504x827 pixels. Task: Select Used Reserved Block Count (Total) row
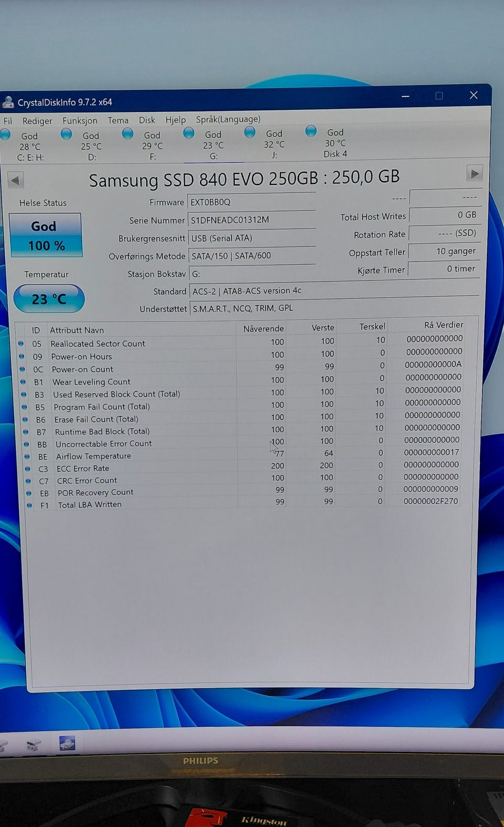point(241,392)
